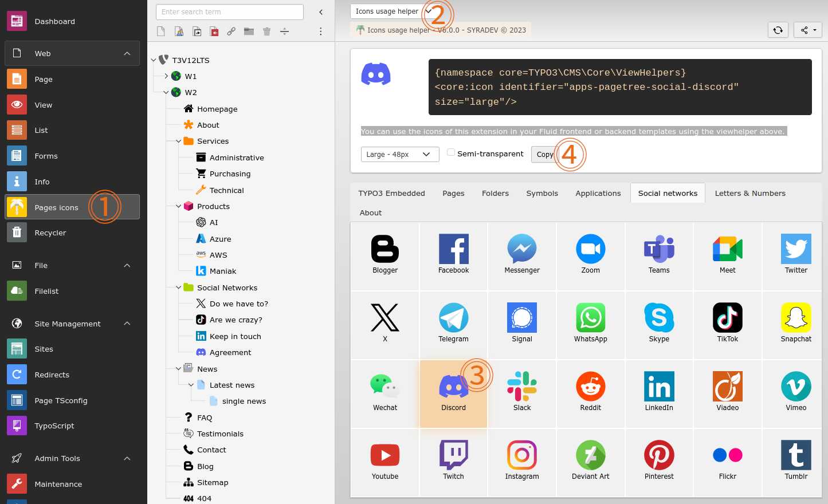Open the Symbols tab

tap(542, 194)
